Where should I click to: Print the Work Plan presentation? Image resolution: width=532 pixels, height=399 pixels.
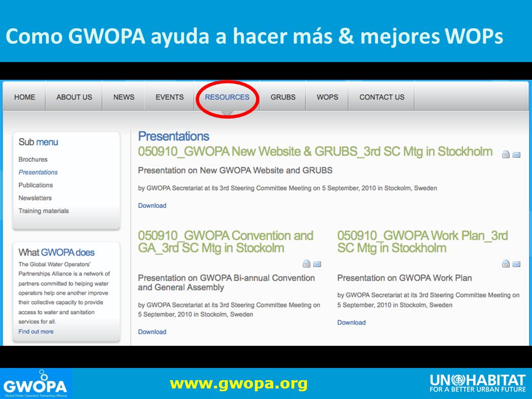click(506, 264)
